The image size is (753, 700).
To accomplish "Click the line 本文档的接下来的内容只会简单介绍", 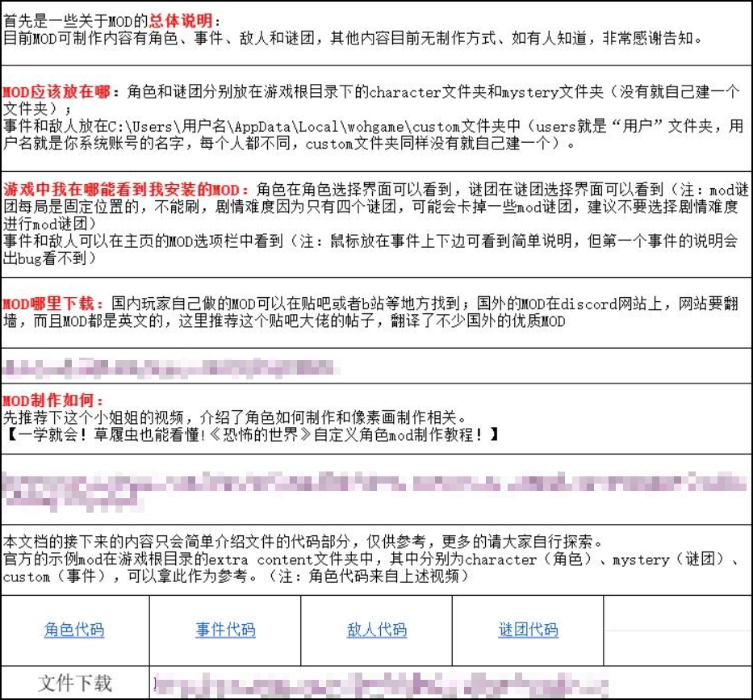I will pos(303,542).
